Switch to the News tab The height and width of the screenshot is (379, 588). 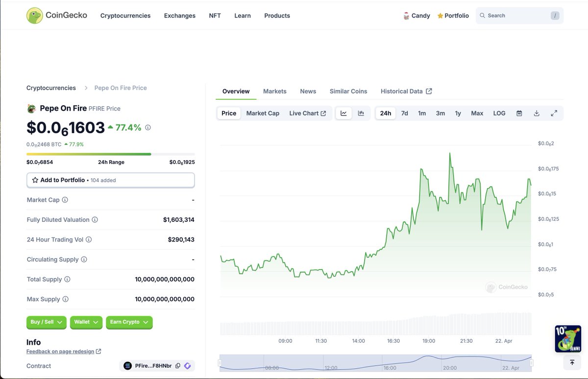click(x=308, y=91)
